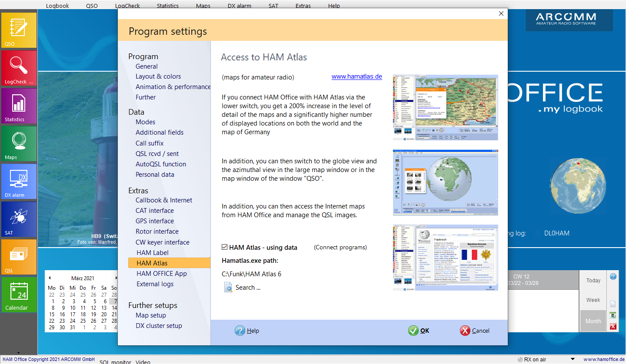This screenshot has width=626, height=364.
Task: Open the Calendar sidebar tile
Action: point(19,295)
